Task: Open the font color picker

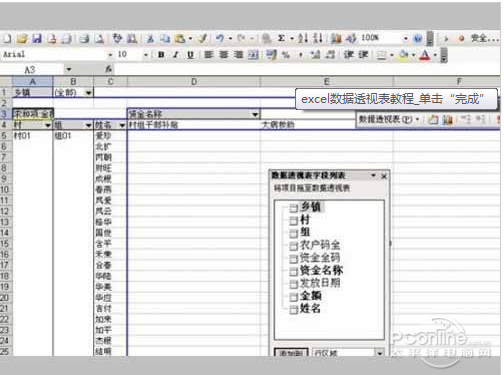Action: click(x=435, y=55)
